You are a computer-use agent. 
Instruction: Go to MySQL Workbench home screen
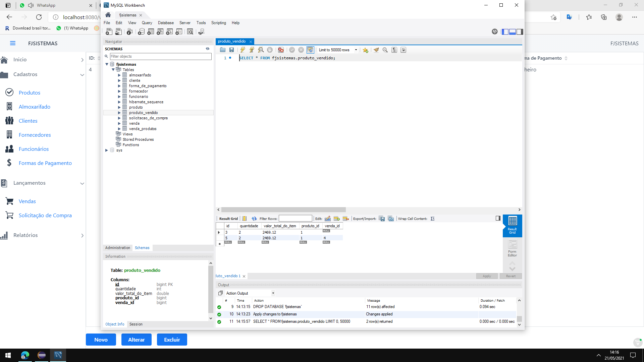pyautogui.click(x=108, y=15)
